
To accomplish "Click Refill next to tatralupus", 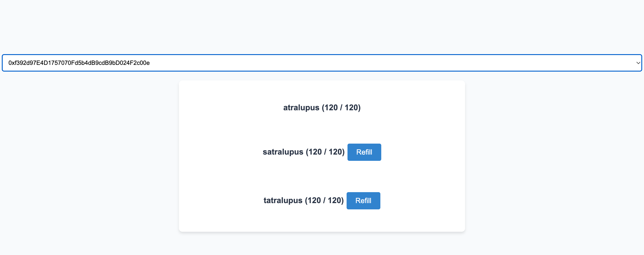I will tap(363, 200).
